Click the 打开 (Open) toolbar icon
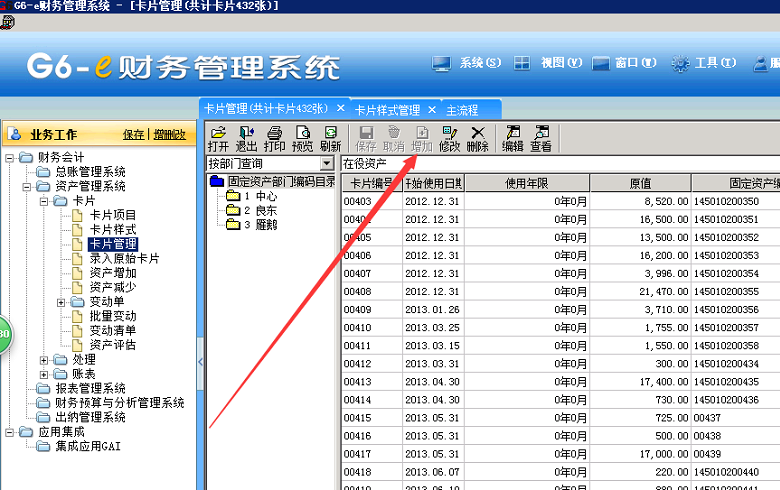 (218, 138)
